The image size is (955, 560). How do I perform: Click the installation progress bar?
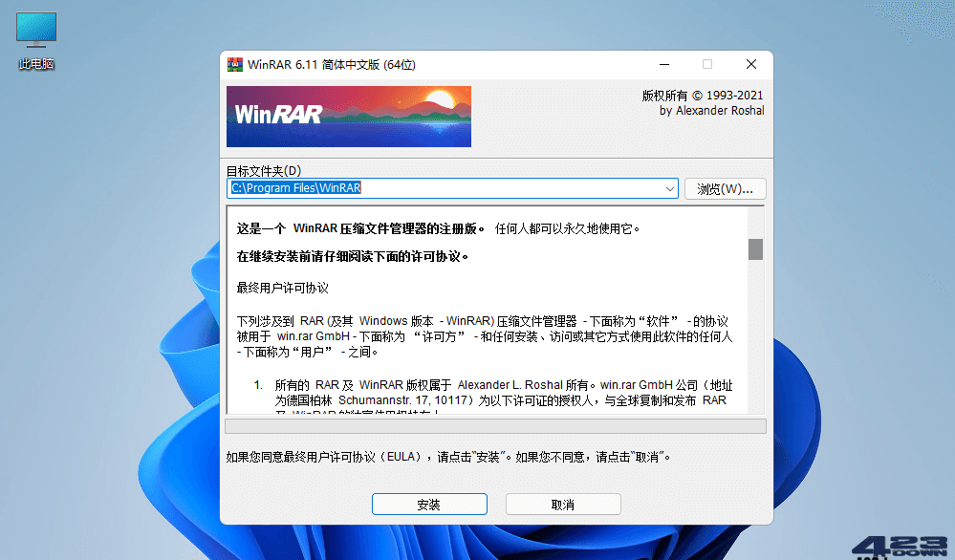495,425
